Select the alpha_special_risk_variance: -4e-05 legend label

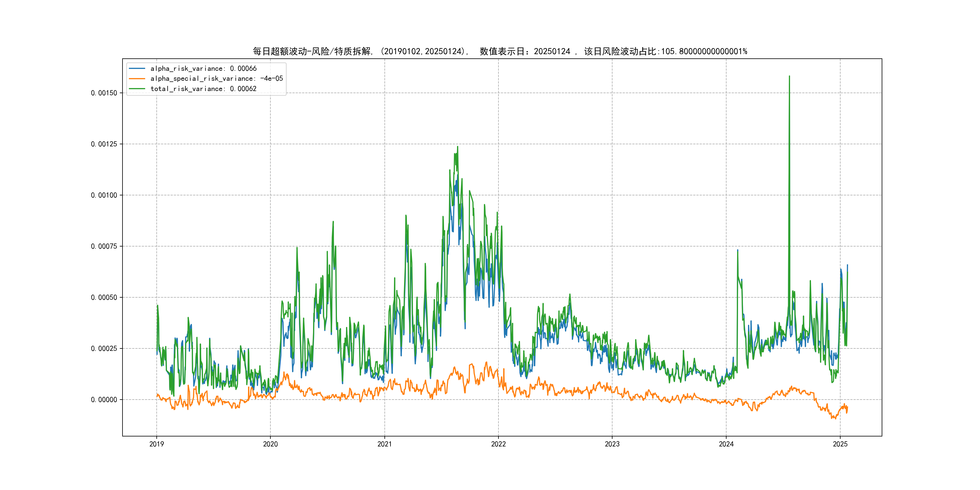[x=217, y=79]
